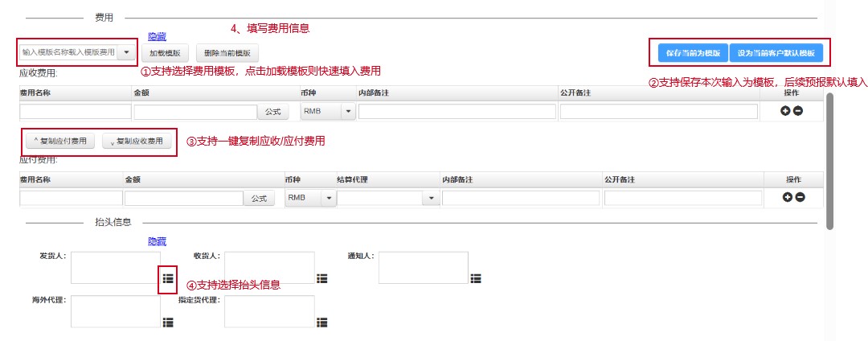Click 设为当前客户默认模版 button
The width and height of the screenshot is (868, 341).
[776, 53]
